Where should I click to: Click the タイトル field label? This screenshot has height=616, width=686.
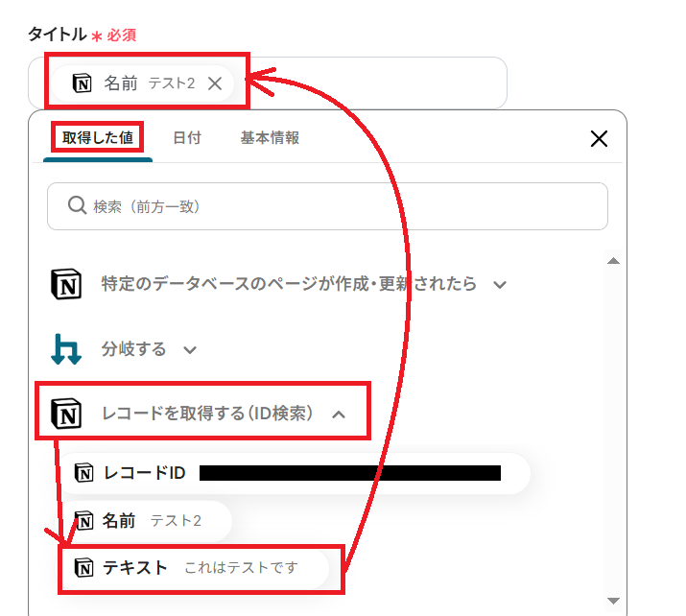58,35
